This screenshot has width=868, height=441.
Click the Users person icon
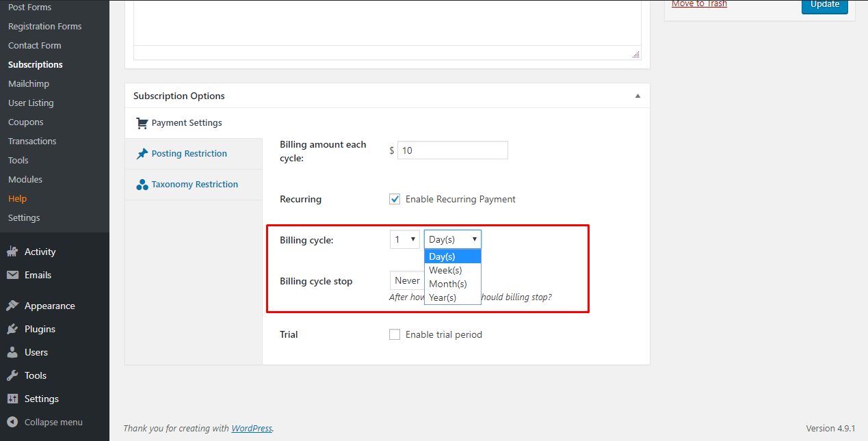coord(12,352)
